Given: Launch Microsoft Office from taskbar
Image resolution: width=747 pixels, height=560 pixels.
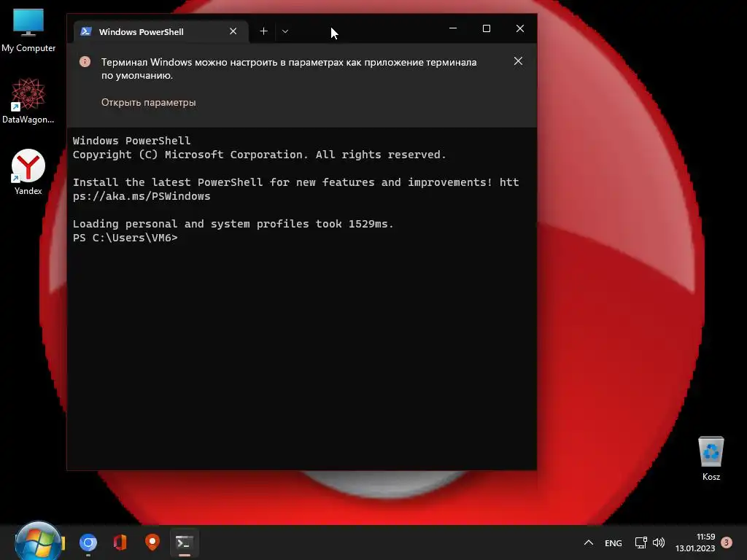Looking at the screenshot, I should click(x=120, y=542).
